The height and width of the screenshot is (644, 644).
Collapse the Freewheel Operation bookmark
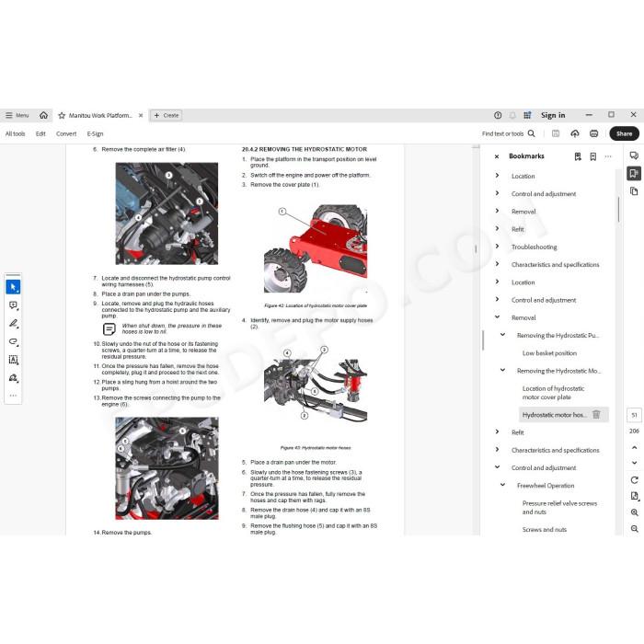tap(502, 485)
